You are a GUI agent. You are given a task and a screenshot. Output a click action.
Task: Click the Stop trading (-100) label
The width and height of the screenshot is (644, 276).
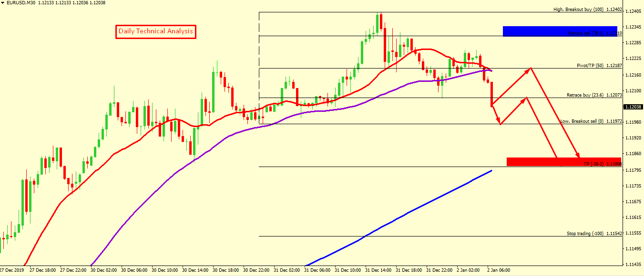585,234
